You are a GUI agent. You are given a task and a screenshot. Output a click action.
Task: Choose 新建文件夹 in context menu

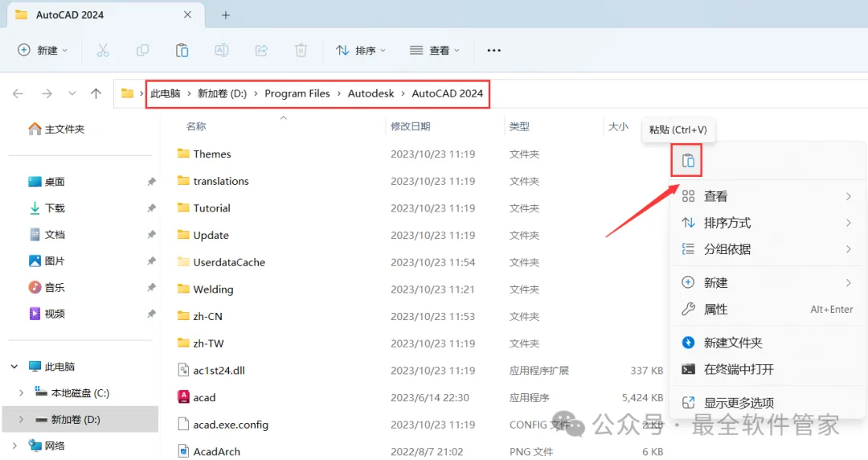tap(768, 343)
